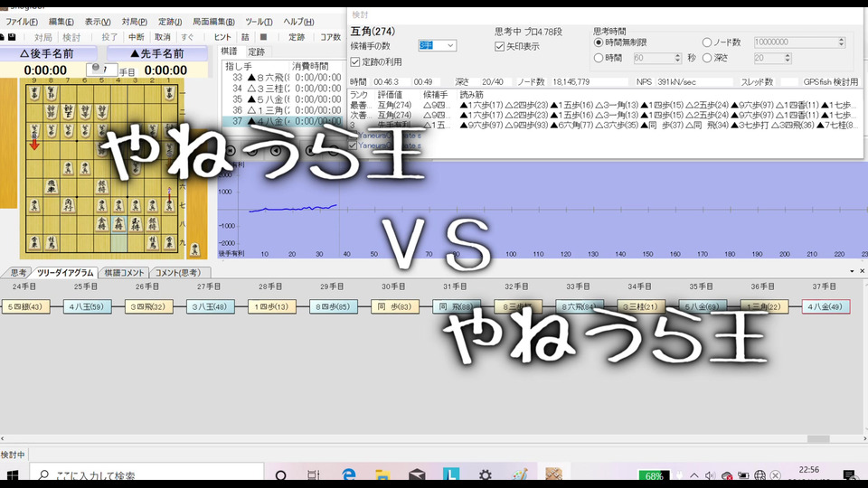The width and height of the screenshot is (868, 488).
Task: Select move 33 ▲8六飛 in kifu list
Action: coord(283,78)
